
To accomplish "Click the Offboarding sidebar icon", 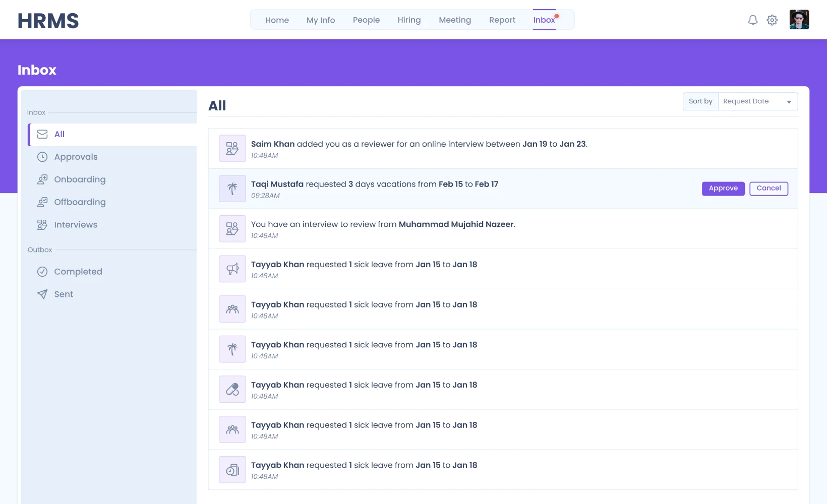I will click(42, 202).
